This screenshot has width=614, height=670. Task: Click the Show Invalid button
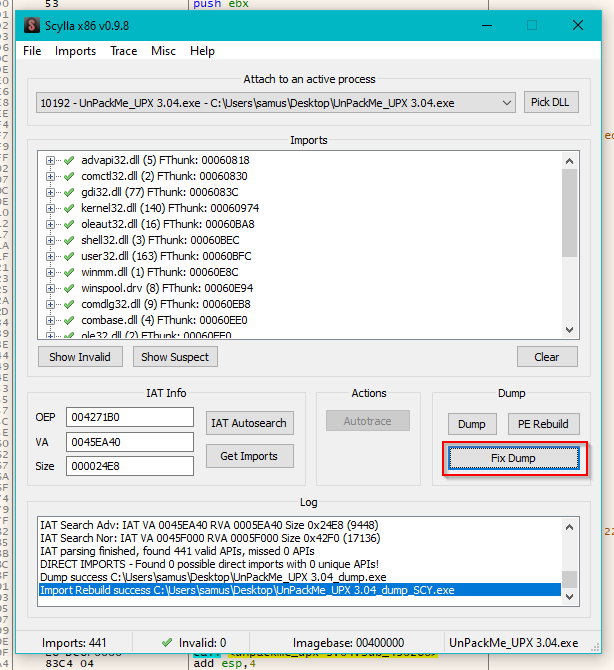point(80,357)
